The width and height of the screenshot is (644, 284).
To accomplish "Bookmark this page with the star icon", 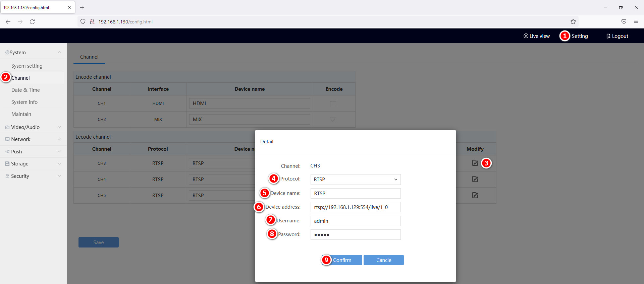I will [573, 22].
